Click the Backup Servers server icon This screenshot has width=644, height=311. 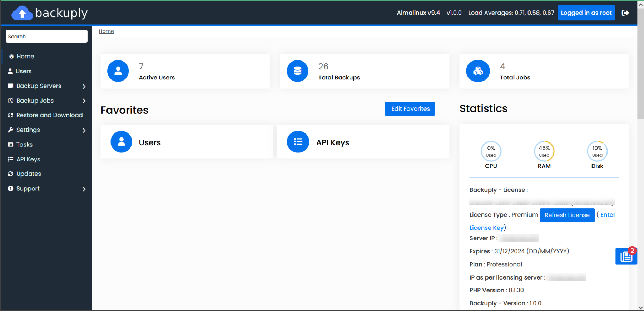(x=10, y=86)
